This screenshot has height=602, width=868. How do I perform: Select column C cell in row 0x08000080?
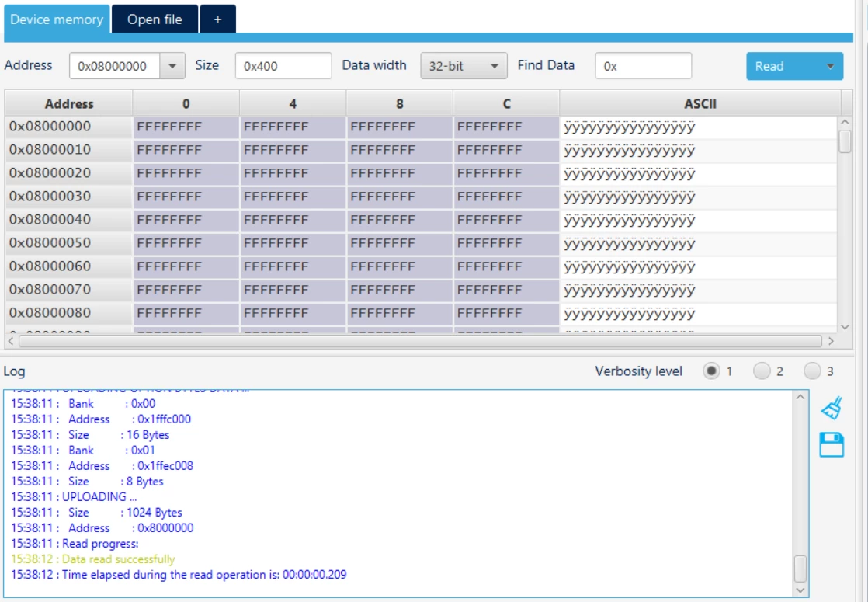click(x=506, y=313)
